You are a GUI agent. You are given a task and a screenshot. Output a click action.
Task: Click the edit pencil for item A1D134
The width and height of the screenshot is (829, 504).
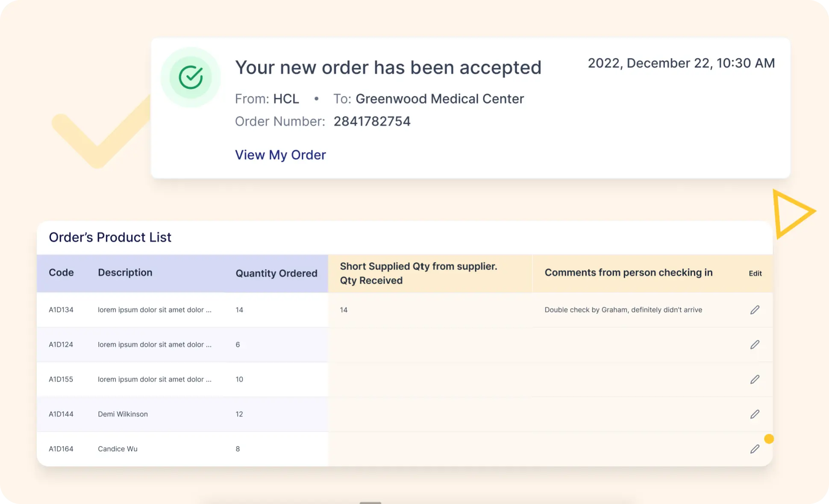[755, 310]
